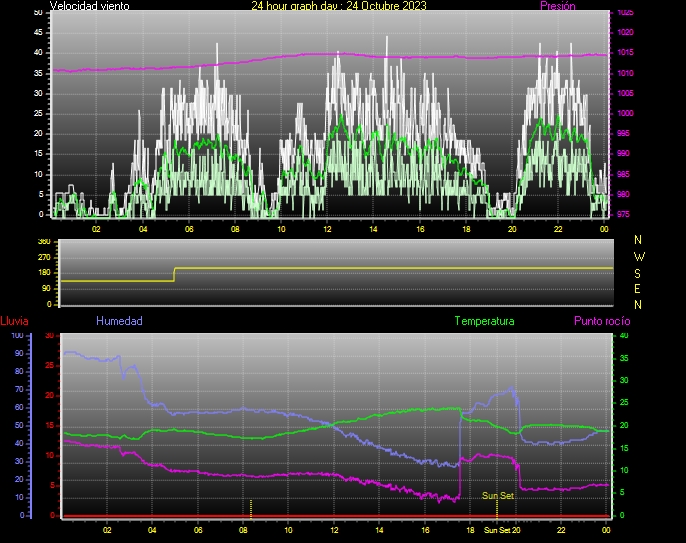Click the '14' hour label under the lower chart
This screenshot has height=543, width=686.
(379, 530)
